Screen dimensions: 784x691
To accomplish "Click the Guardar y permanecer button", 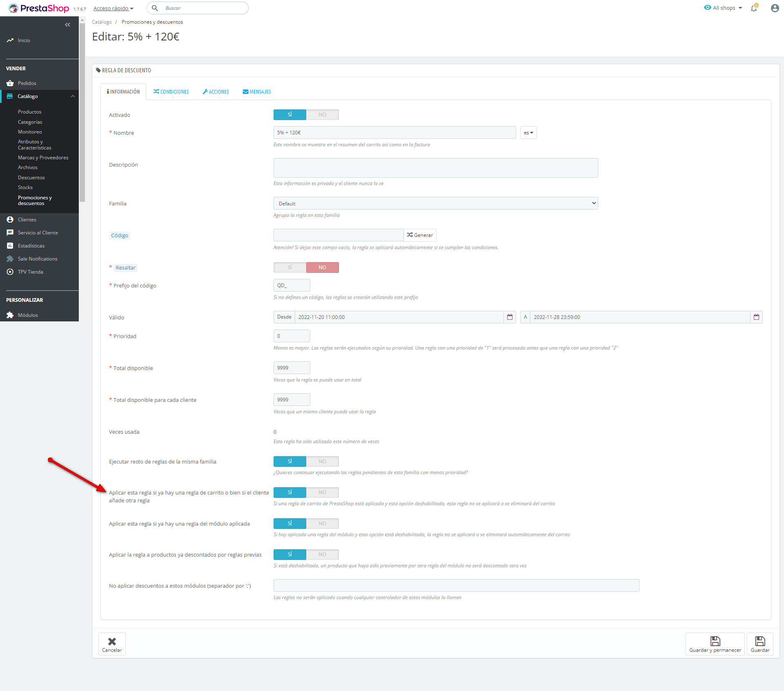I will (715, 644).
